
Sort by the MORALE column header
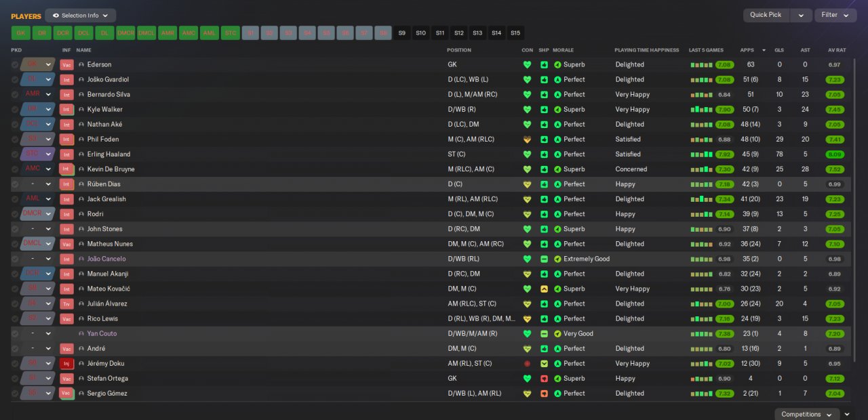click(x=563, y=50)
